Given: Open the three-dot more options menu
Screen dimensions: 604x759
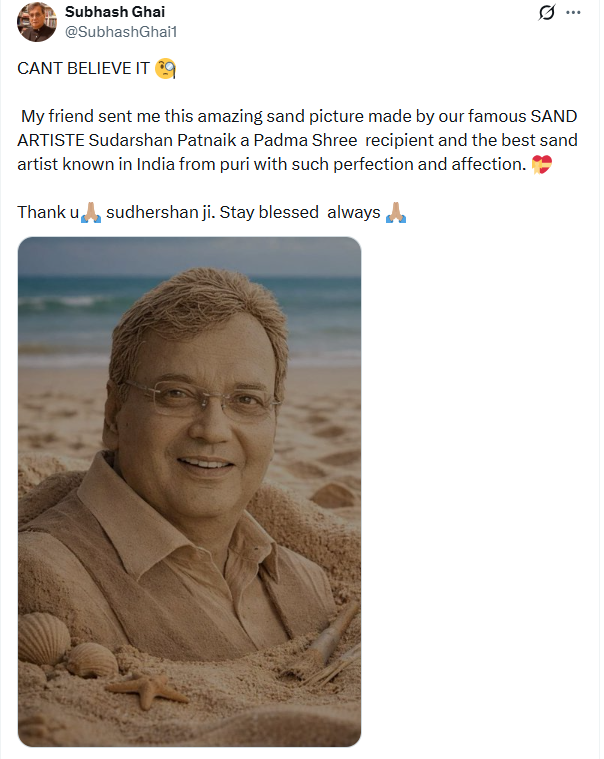Looking at the screenshot, I should pos(573,13).
